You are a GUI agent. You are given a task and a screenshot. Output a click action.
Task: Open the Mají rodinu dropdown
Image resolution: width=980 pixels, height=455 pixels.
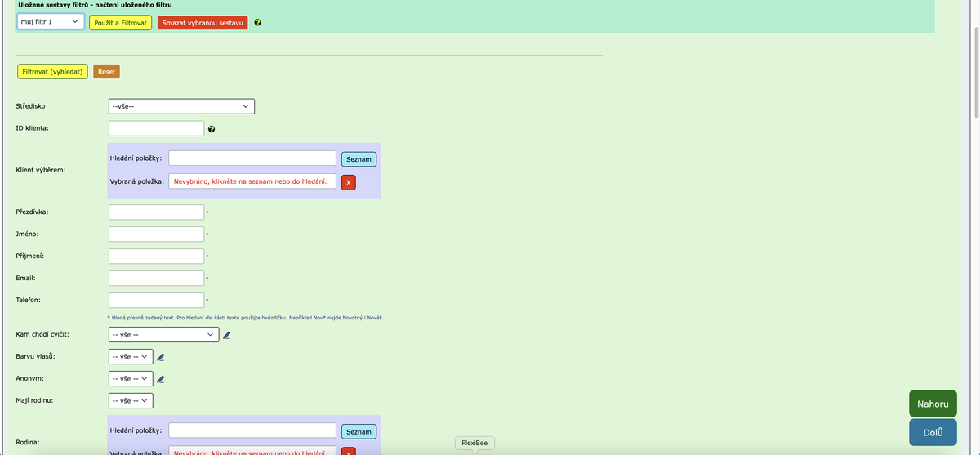(131, 401)
